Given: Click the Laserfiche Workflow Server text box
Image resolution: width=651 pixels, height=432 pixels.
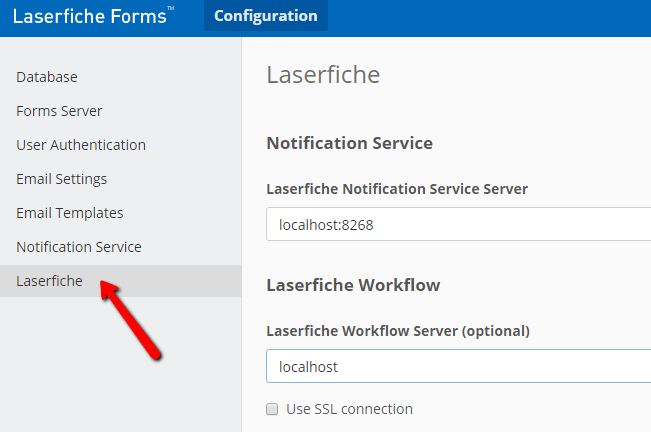Looking at the screenshot, I should [458, 367].
